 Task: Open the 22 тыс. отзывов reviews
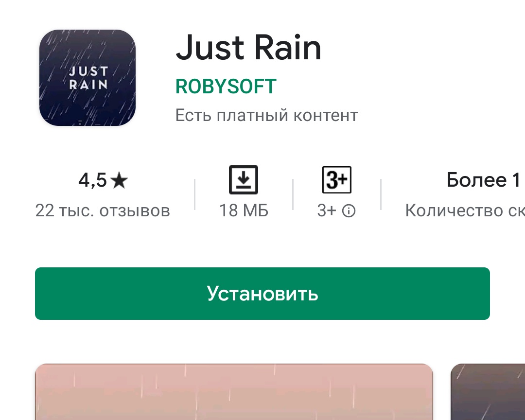point(103,211)
